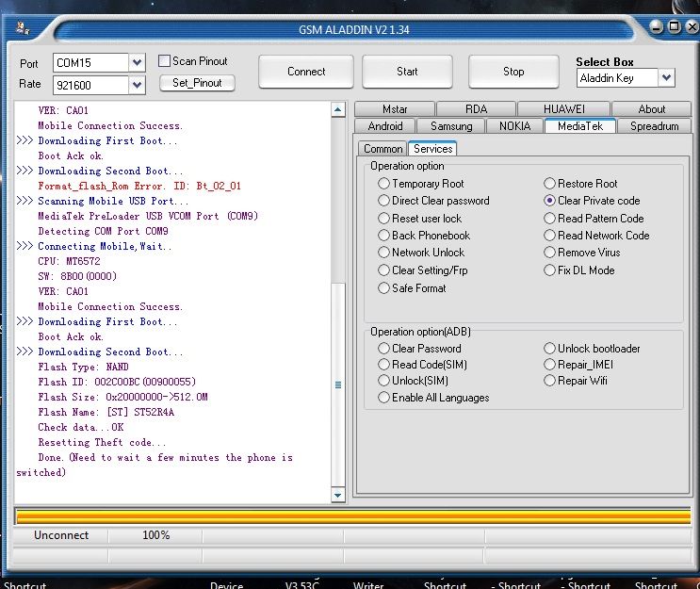Expand the Rate 921600 dropdown
700x589 pixels.
point(138,85)
